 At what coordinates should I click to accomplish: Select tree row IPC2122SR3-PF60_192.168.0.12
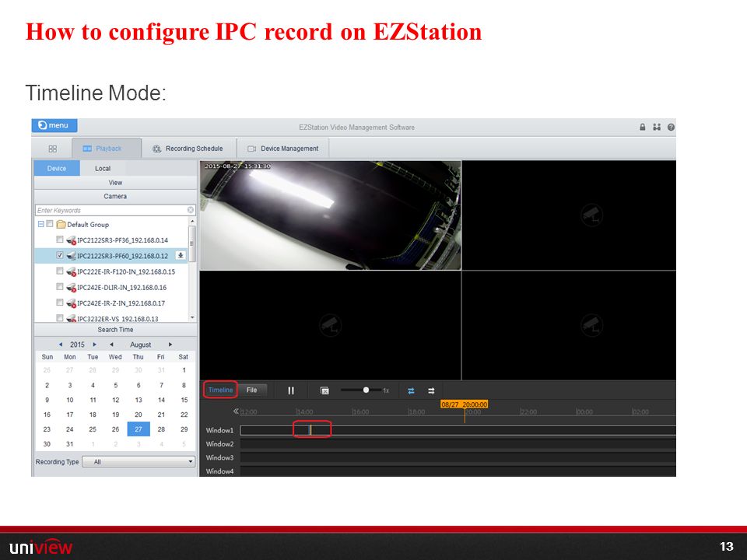click(111, 256)
